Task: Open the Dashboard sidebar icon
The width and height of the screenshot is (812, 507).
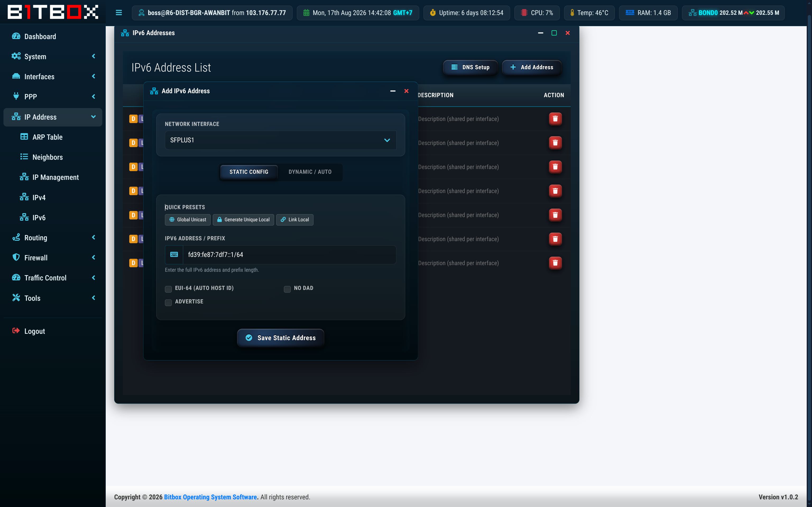Action: [16, 36]
